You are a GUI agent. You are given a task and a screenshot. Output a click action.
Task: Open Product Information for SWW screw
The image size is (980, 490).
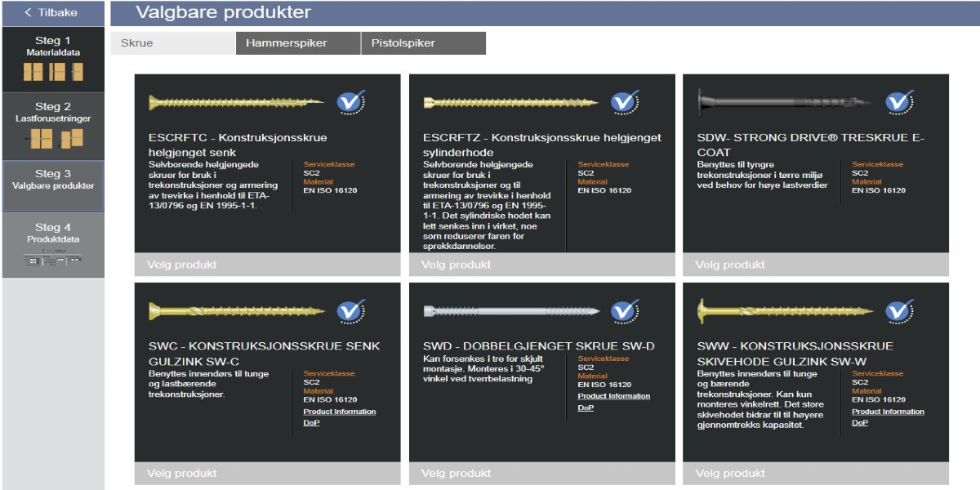(x=889, y=412)
